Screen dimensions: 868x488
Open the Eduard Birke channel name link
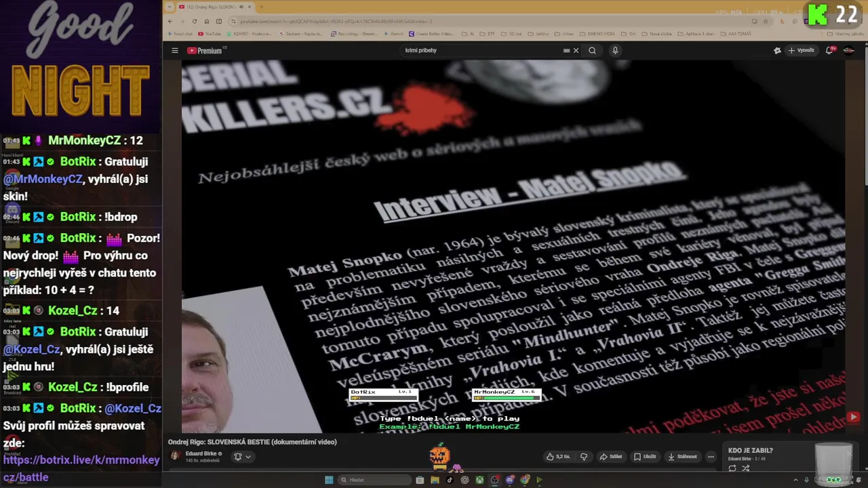201,453
